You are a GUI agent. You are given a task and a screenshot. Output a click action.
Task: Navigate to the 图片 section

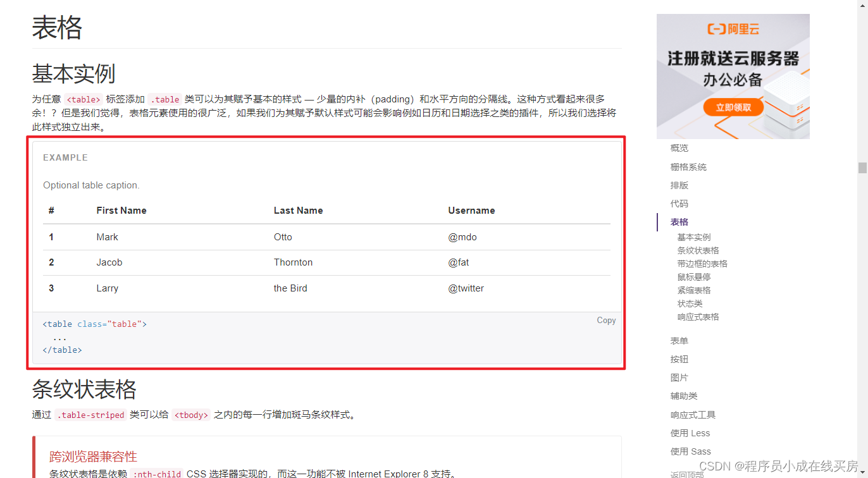(679, 377)
